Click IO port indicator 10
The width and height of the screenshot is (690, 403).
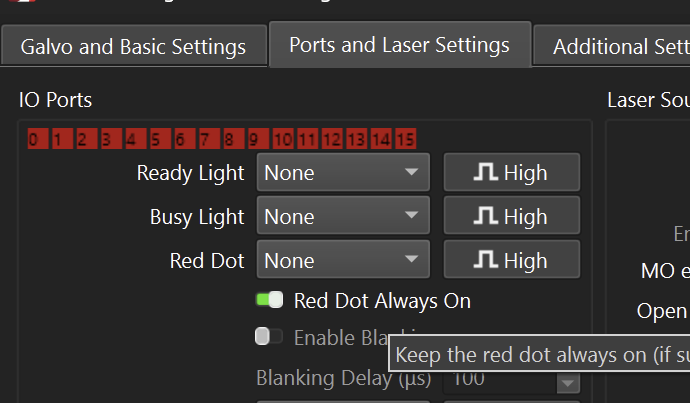(x=282, y=140)
